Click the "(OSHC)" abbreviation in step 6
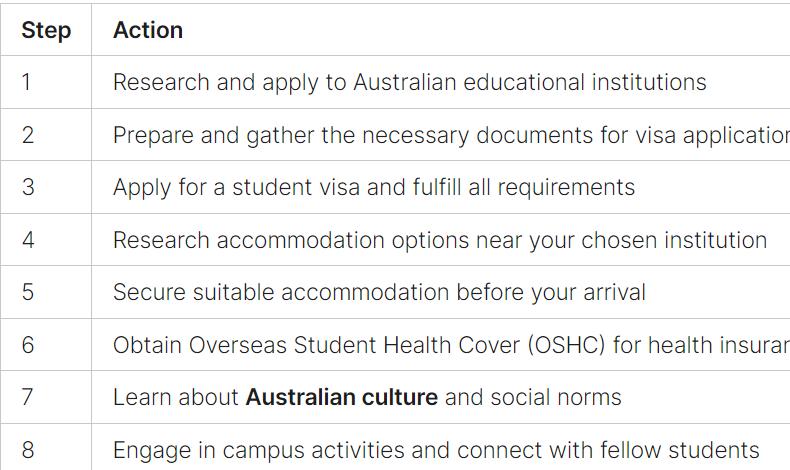 point(566,345)
